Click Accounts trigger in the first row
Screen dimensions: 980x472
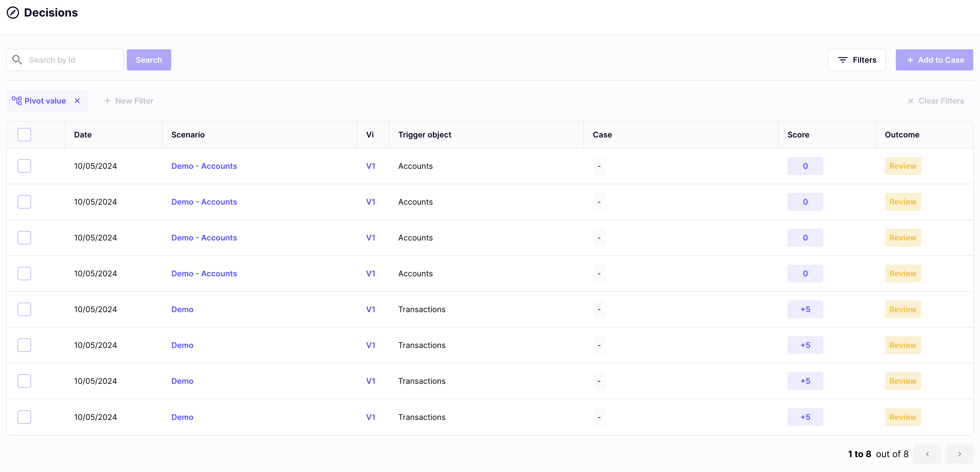click(415, 166)
